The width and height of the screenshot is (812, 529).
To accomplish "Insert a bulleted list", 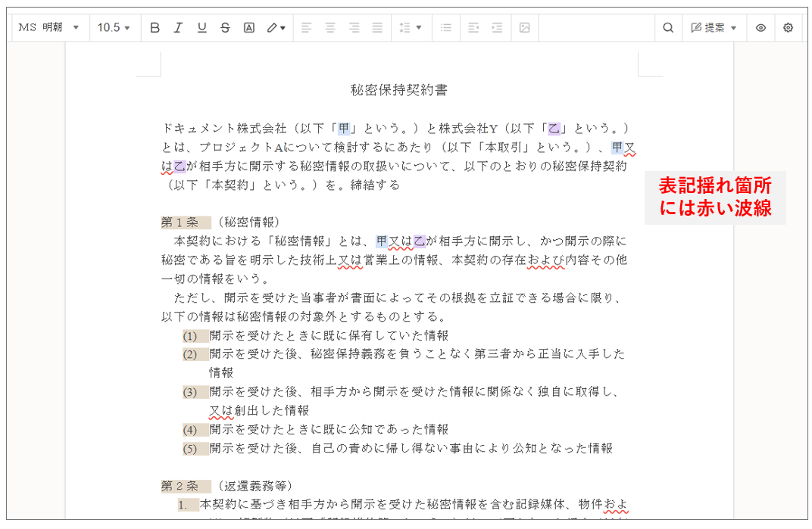I will point(446,28).
